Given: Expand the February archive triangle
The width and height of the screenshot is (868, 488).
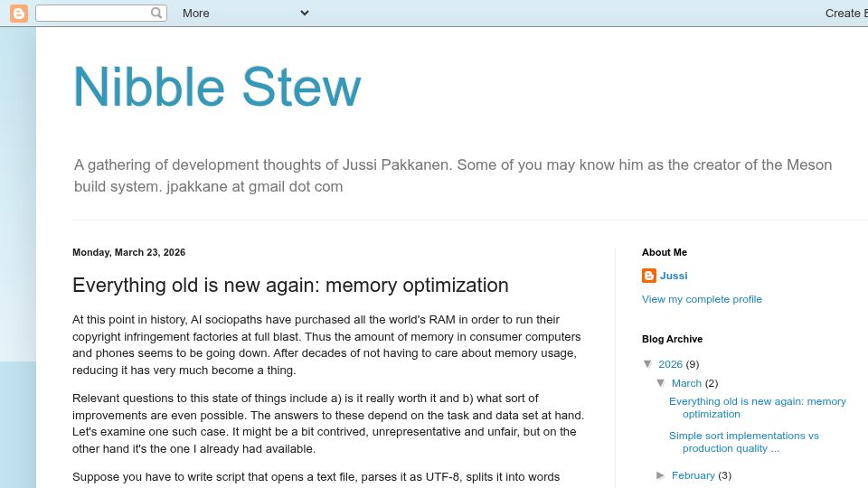Looking at the screenshot, I should (660, 475).
